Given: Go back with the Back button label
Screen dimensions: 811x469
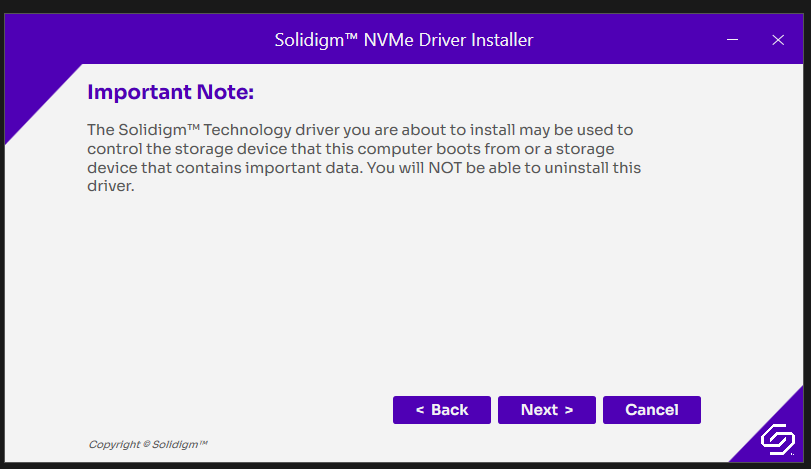Looking at the screenshot, I should pyautogui.click(x=450, y=410).
